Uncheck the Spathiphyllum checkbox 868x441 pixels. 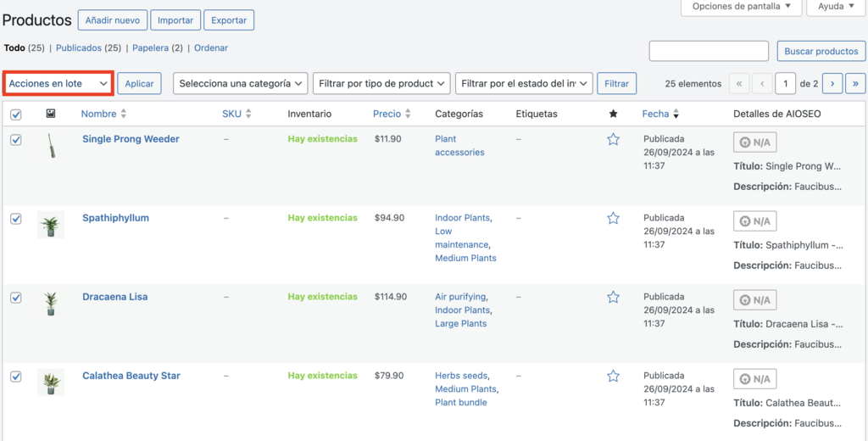16,218
